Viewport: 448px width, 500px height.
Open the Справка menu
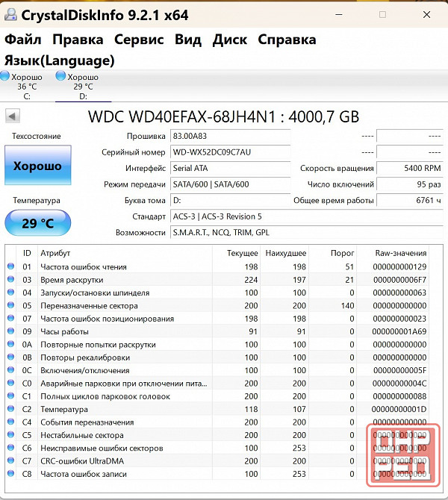click(287, 40)
